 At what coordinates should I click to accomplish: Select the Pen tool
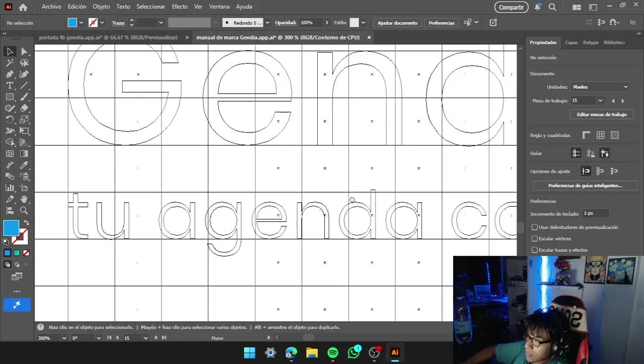coord(10,74)
